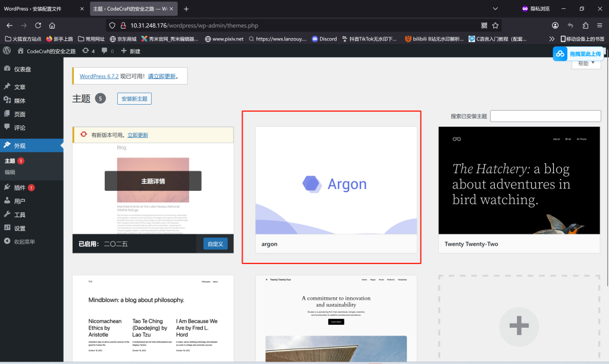
Task: Click the address bar URL
Action: pyautogui.click(x=194, y=26)
